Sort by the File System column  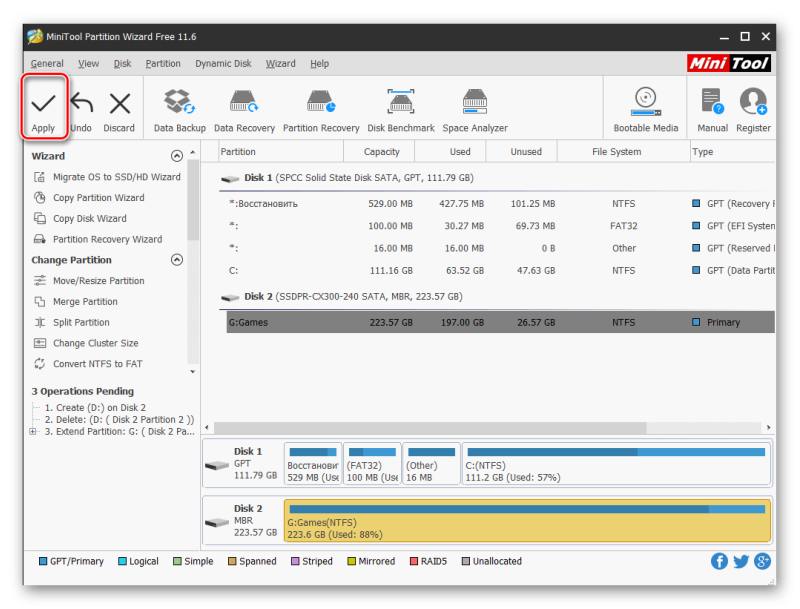[x=623, y=152]
